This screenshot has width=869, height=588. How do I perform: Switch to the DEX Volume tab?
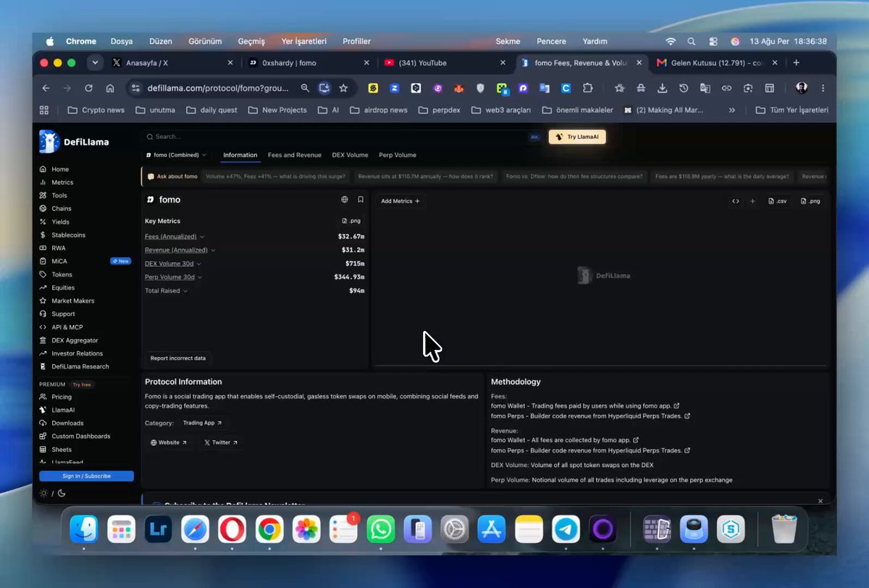tap(350, 155)
